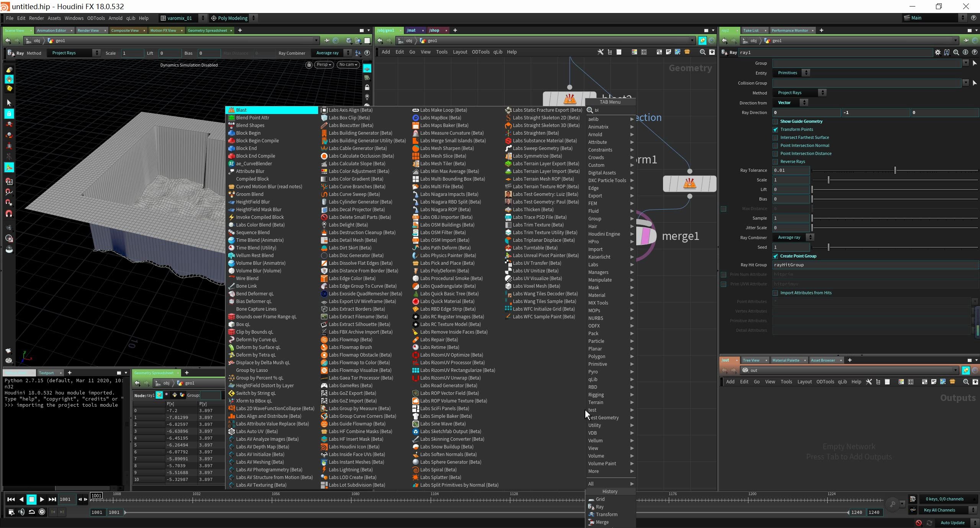
Task: Open the Persp viewport dropdown
Action: pyautogui.click(x=324, y=65)
